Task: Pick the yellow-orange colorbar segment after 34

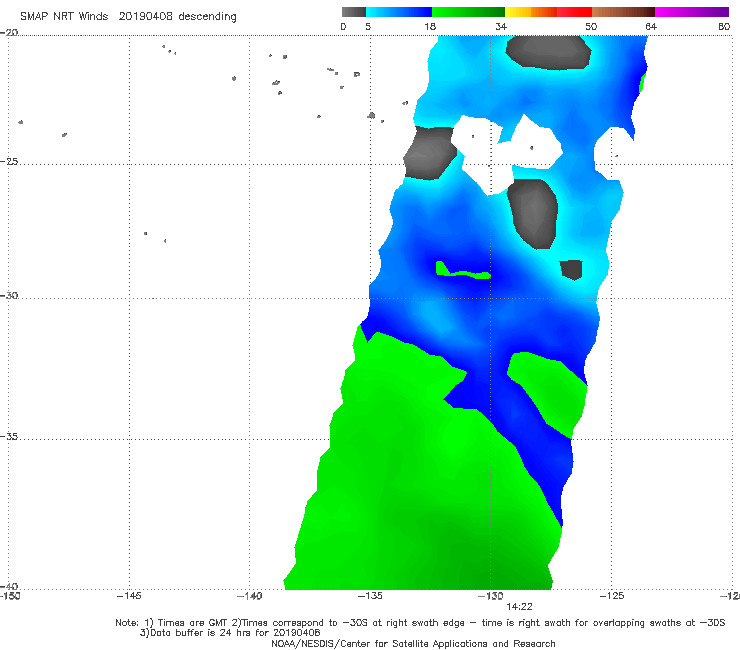Action: [530, 12]
